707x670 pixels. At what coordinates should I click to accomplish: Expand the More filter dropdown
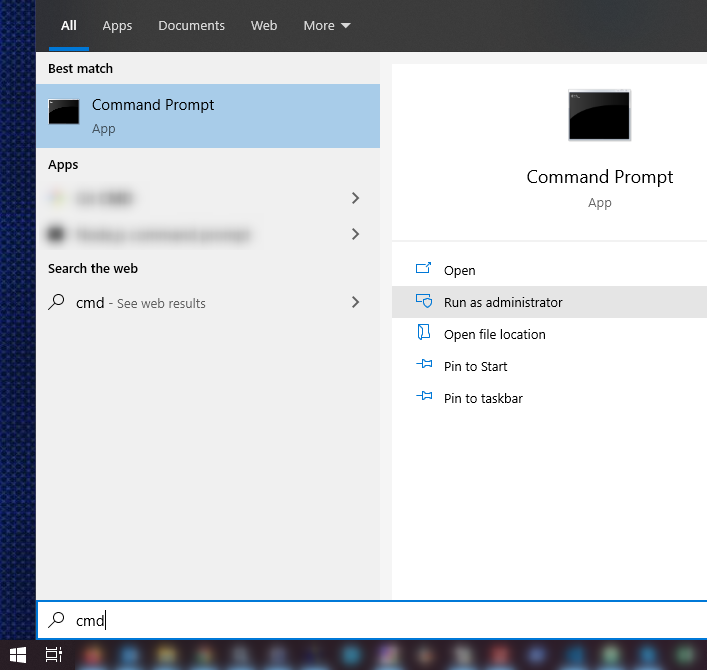tap(327, 26)
